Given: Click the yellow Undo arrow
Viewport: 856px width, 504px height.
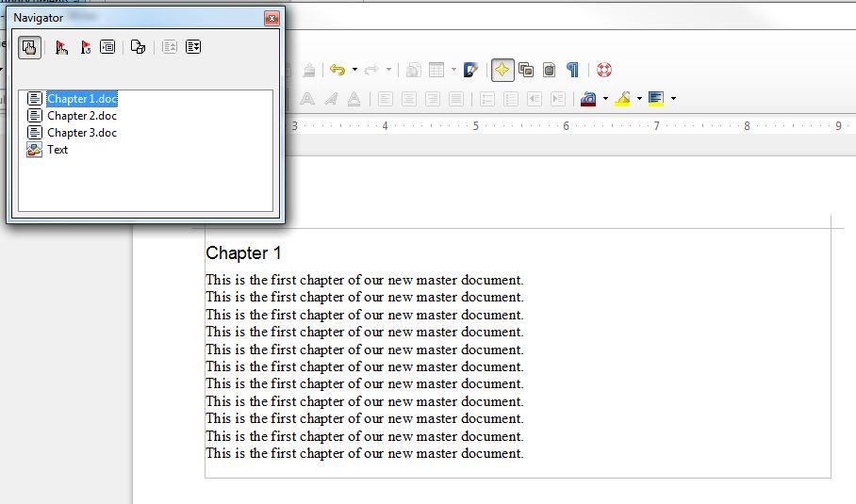Looking at the screenshot, I should pos(337,70).
